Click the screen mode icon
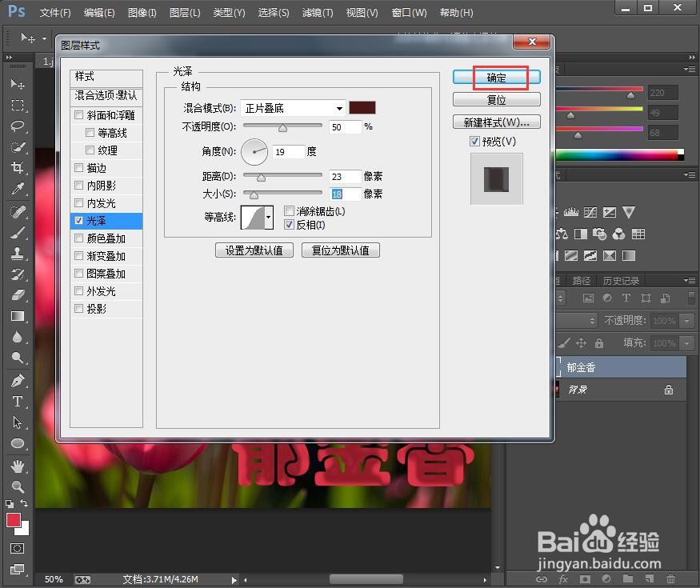 pyautogui.click(x=18, y=569)
